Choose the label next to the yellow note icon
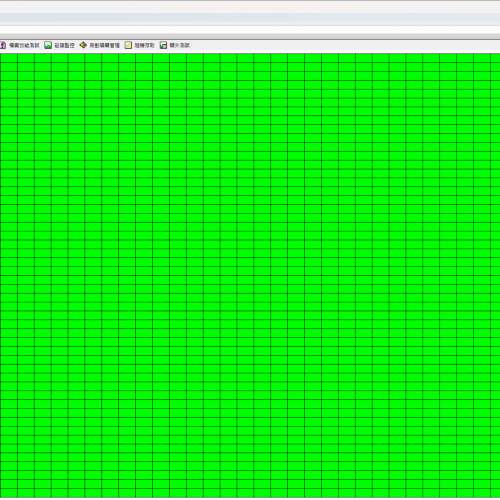 (144, 45)
